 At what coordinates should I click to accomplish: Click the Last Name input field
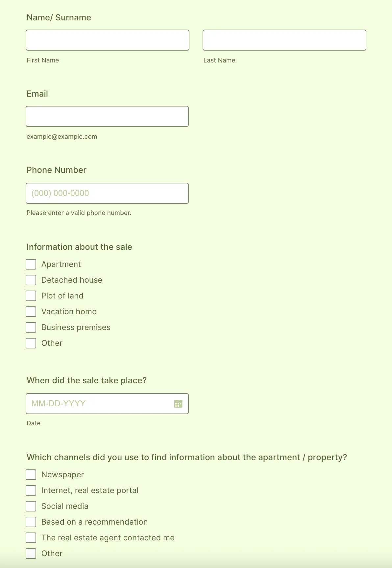(284, 40)
